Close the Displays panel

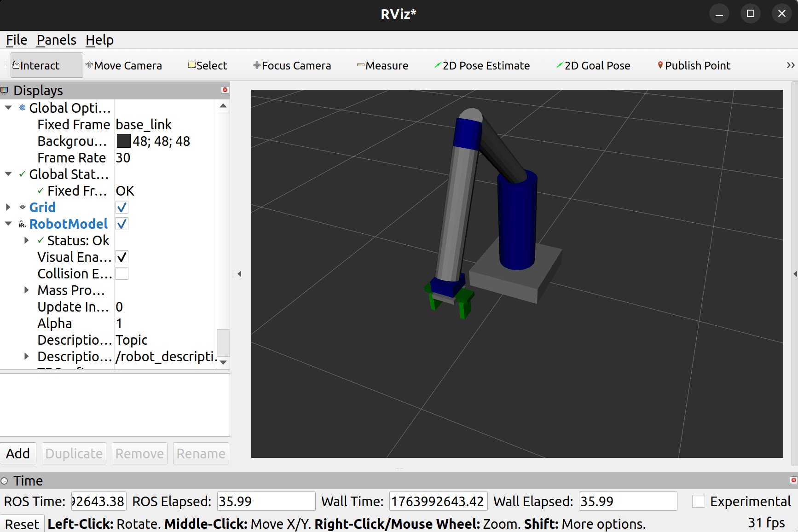[x=225, y=90]
